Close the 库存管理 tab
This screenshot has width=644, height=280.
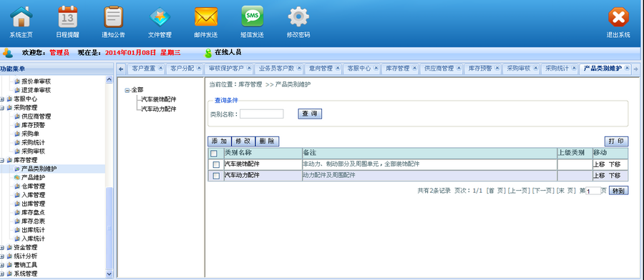tap(415, 68)
